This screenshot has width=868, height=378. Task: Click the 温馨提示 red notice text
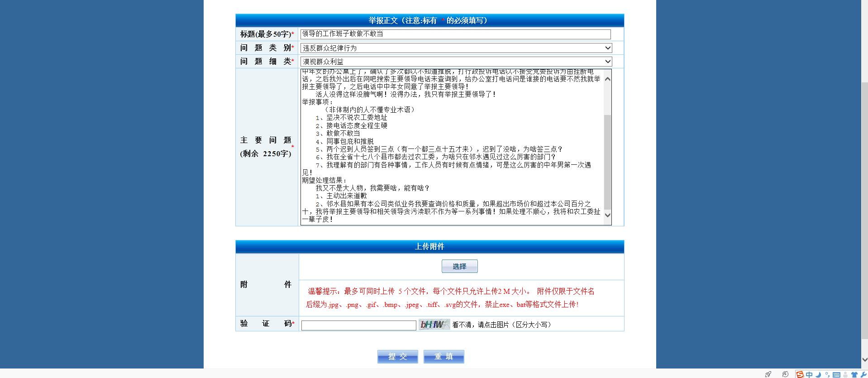point(451,298)
